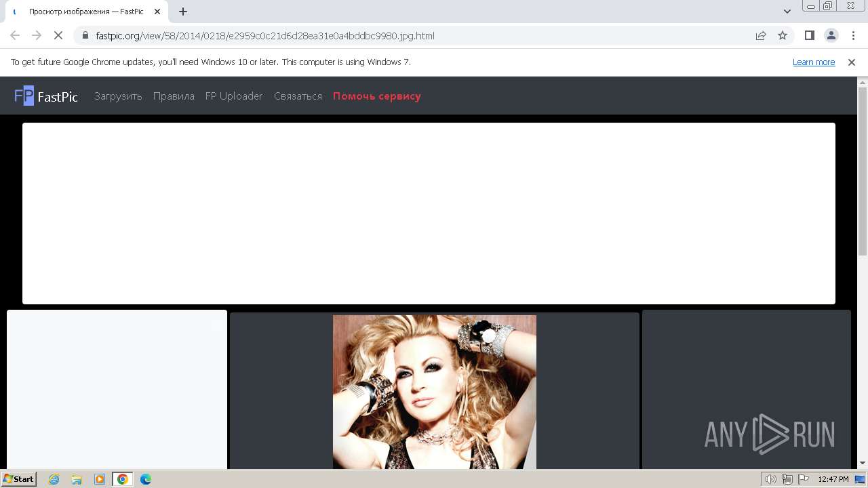Select the Просмотр изображения tab
The image size is (868, 488).
[87, 12]
